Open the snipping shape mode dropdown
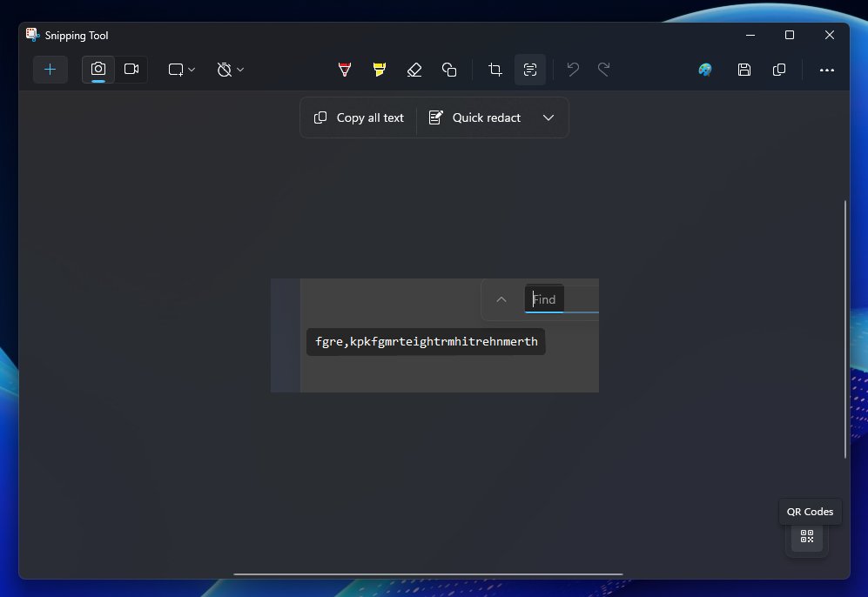The height and width of the screenshot is (597, 868). tap(182, 70)
